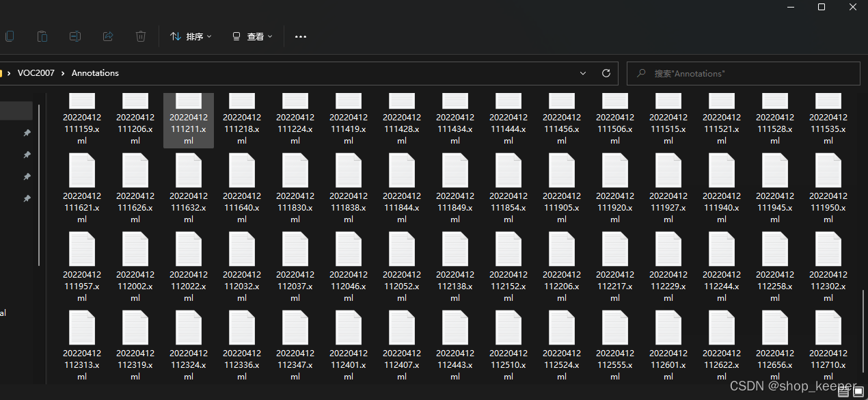The width and height of the screenshot is (868, 400).
Task: Select file icon 20220412112046.xml
Action: click(349, 249)
